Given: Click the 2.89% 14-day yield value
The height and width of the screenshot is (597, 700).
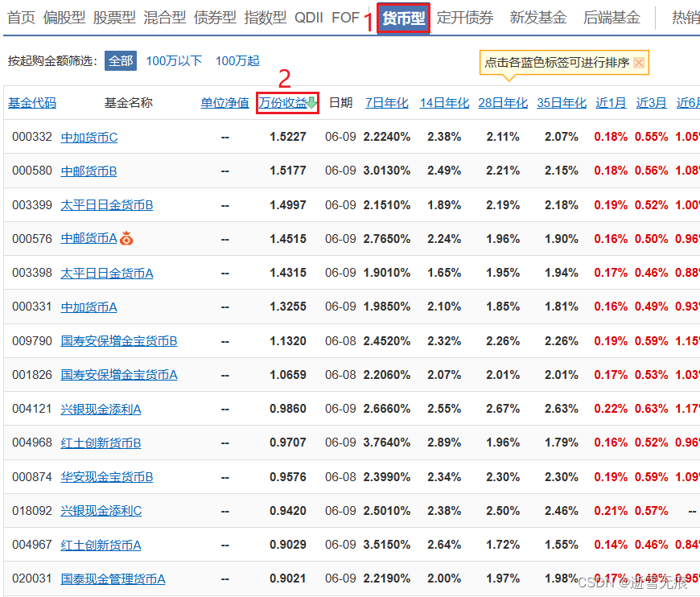Looking at the screenshot, I should [444, 443].
